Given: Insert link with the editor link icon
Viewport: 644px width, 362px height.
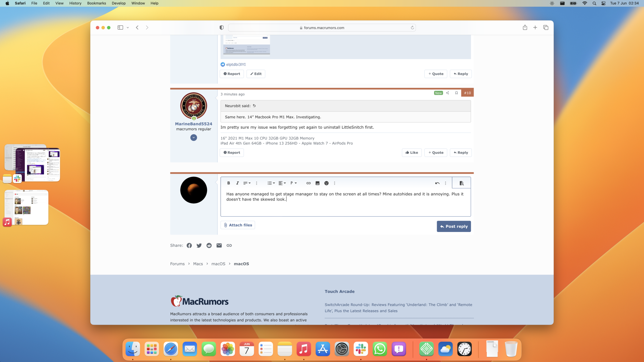Looking at the screenshot, I should [308, 183].
